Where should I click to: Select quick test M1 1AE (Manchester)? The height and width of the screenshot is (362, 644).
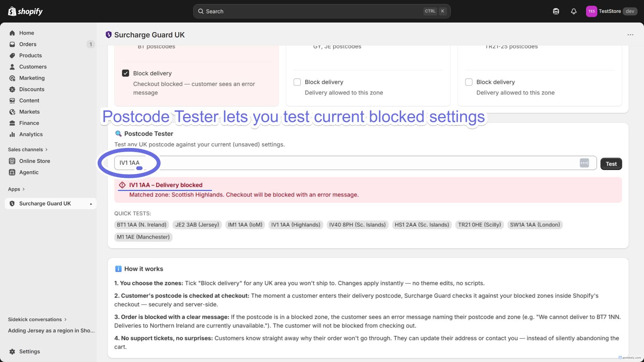tap(143, 237)
